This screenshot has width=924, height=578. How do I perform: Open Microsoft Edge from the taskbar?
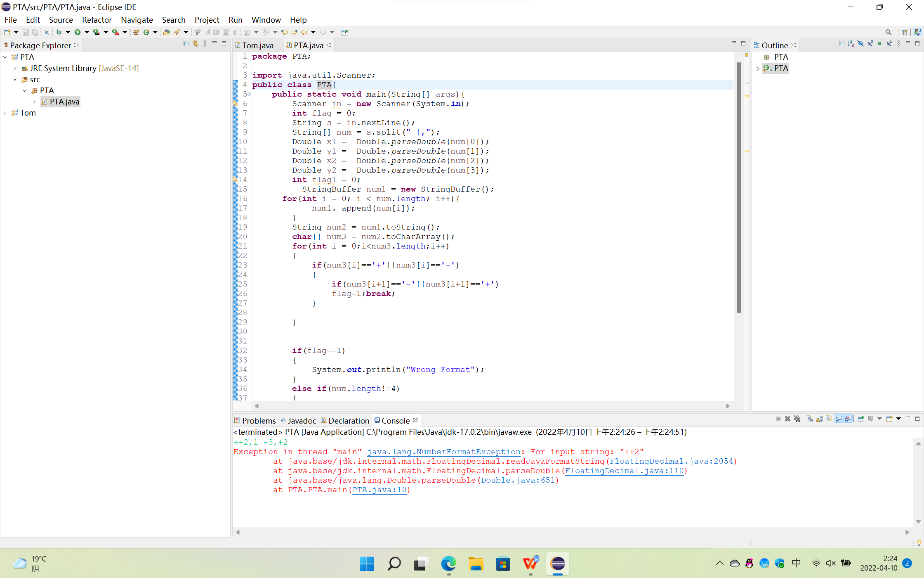[x=448, y=564]
